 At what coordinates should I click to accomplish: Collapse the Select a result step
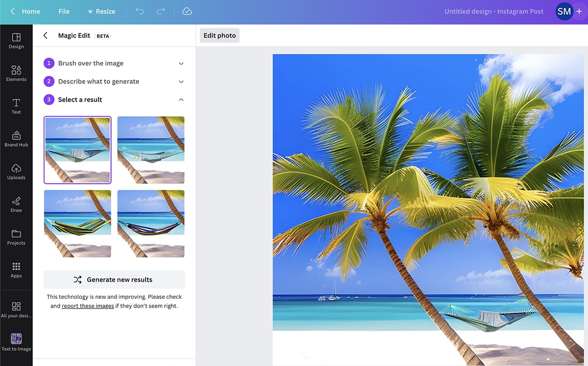[x=181, y=100]
